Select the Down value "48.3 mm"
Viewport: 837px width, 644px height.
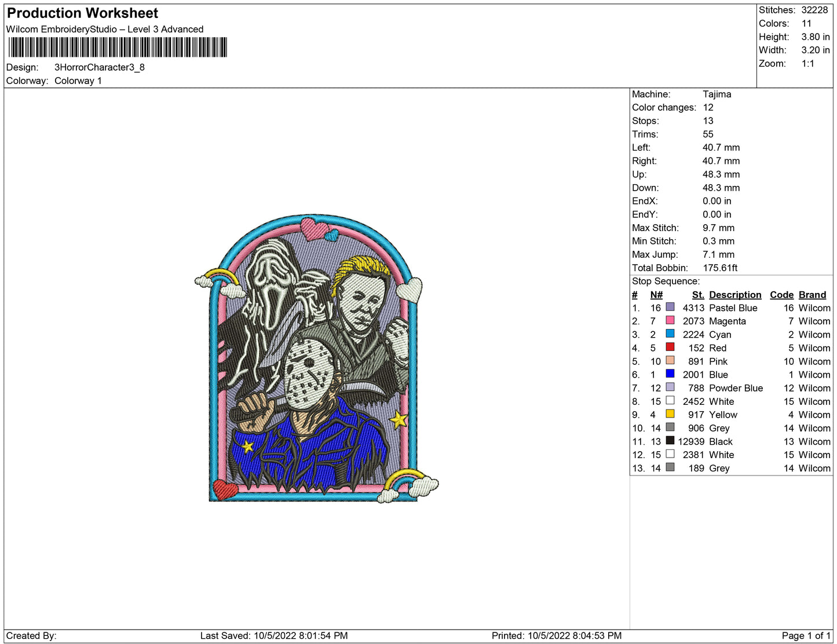(x=721, y=187)
